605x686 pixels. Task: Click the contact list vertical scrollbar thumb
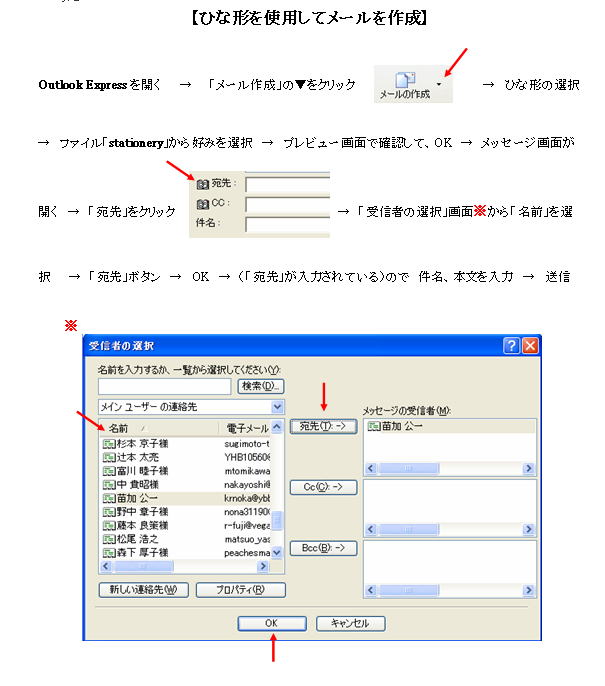pos(277,521)
